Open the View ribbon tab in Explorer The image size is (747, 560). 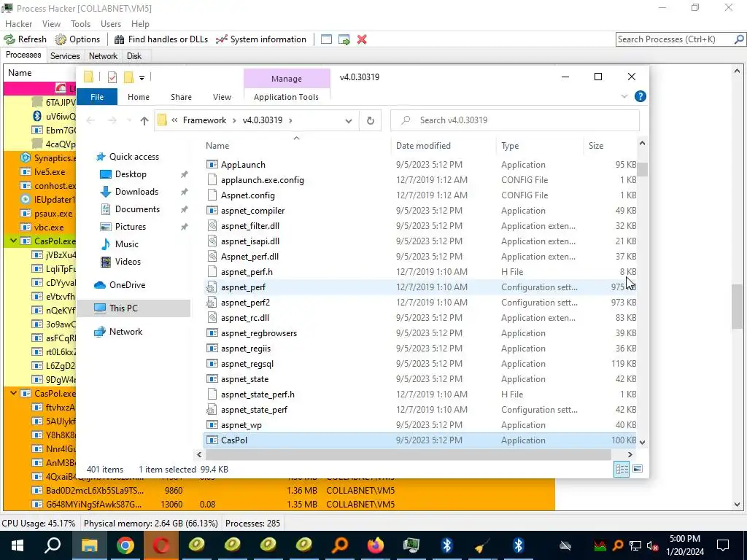[x=222, y=97]
